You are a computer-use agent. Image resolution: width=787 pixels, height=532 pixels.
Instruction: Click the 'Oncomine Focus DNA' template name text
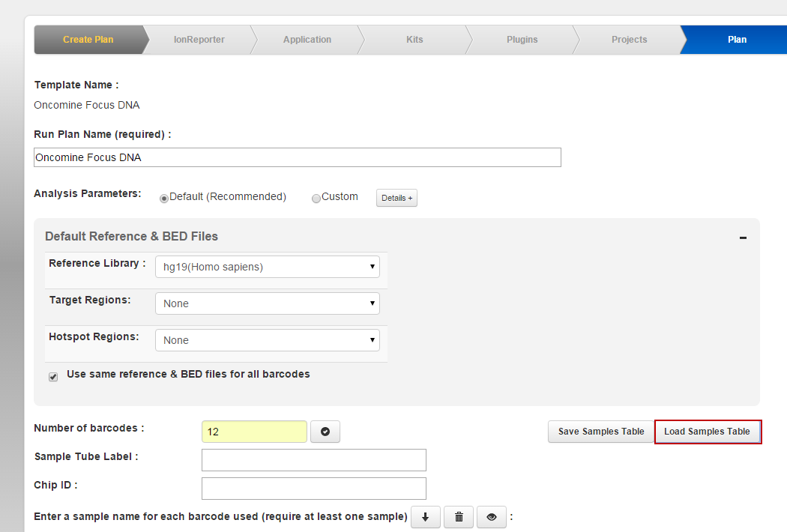tap(87, 105)
